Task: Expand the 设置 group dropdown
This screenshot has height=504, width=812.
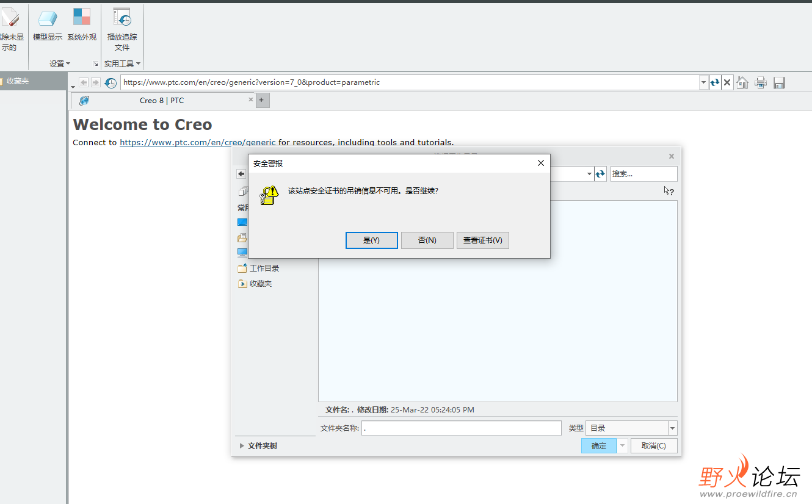Action: (x=60, y=63)
